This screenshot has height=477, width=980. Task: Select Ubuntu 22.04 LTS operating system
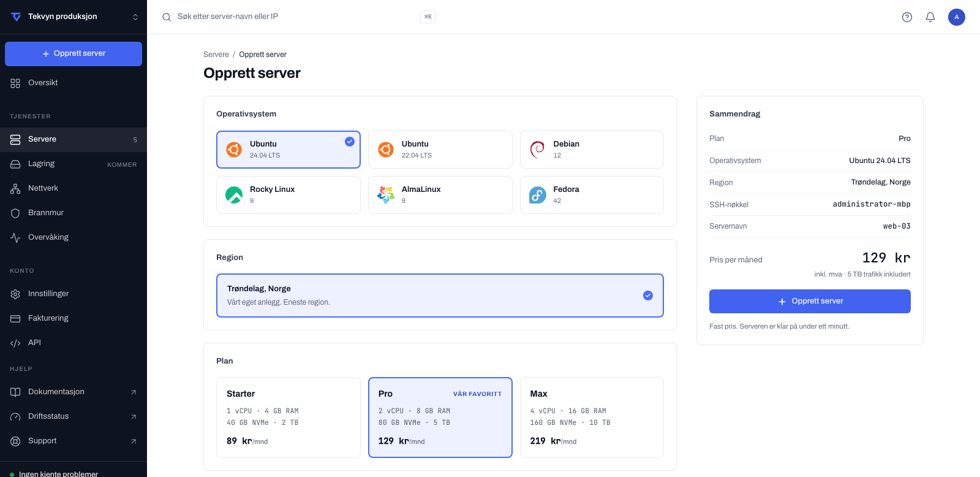click(x=440, y=150)
